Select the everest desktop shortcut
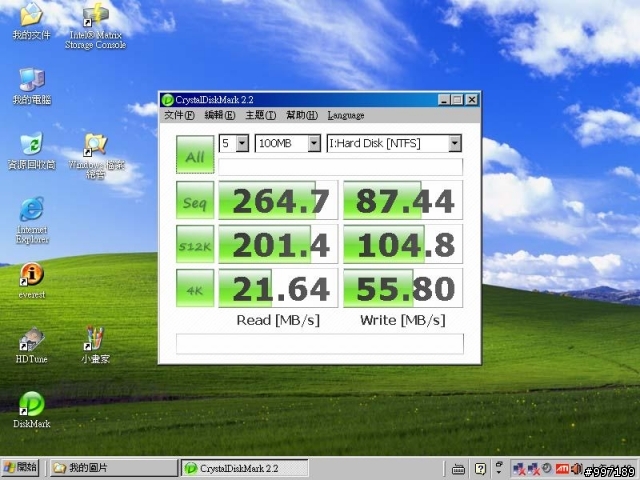Image resolution: width=640 pixels, height=480 pixels. pyautogui.click(x=31, y=274)
